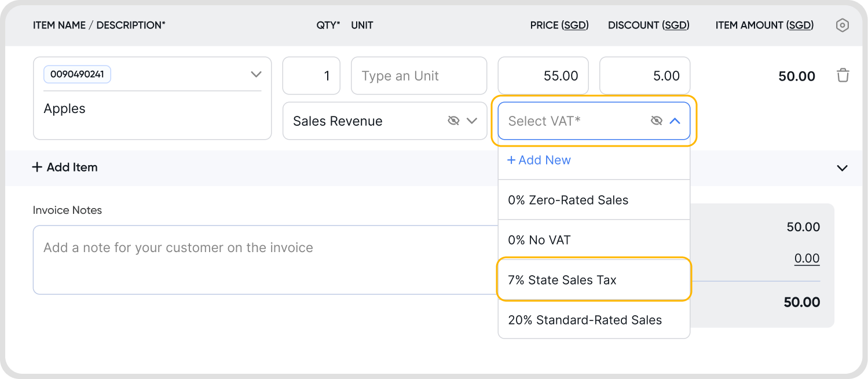Click the hexagon column settings icon
Screen dimensions: 868x379
click(x=843, y=25)
